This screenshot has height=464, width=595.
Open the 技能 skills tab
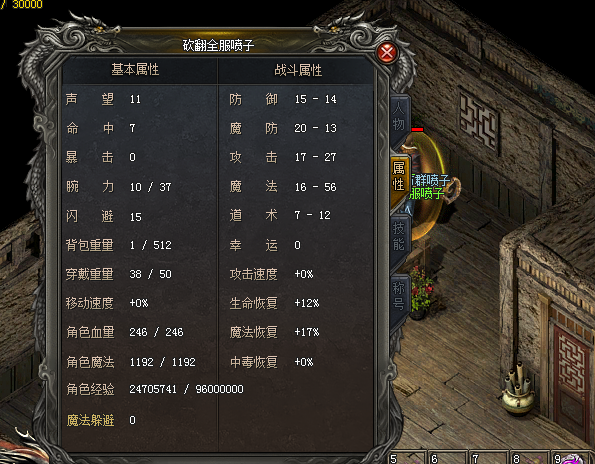coord(399,236)
